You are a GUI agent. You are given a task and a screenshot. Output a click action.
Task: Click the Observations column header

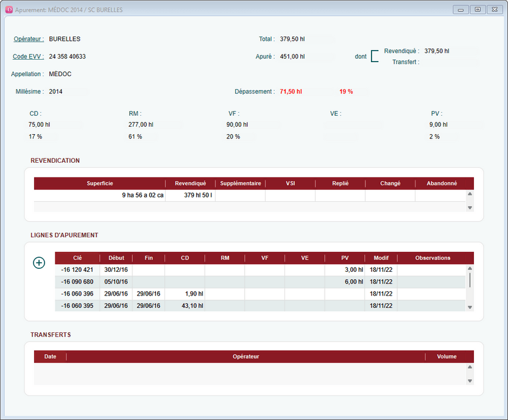point(432,258)
